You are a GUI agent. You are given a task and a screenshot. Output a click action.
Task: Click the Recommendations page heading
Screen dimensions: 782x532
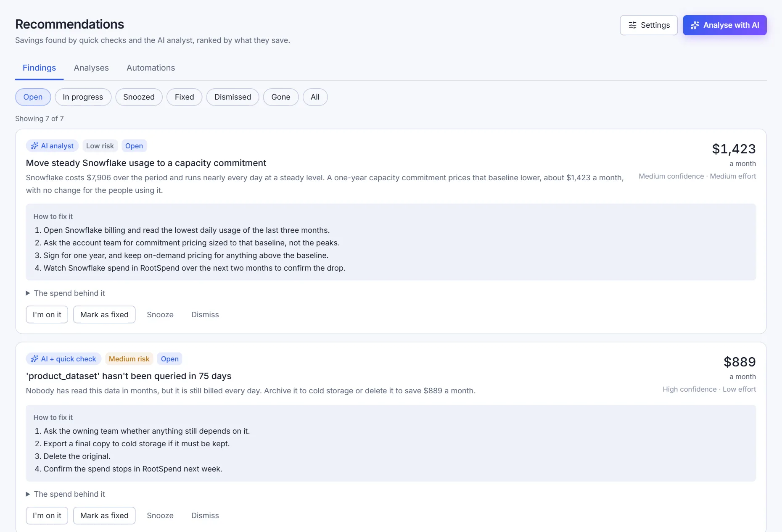pyautogui.click(x=70, y=24)
